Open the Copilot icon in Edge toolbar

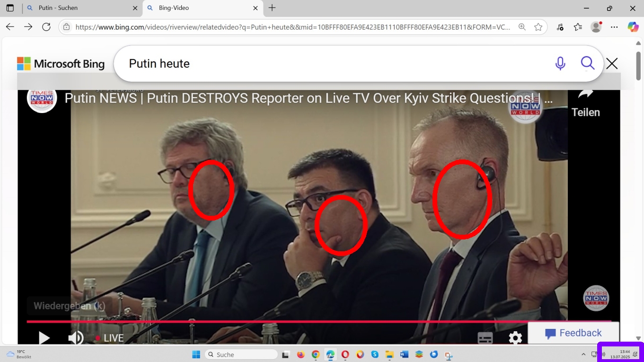(x=633, y=27)
